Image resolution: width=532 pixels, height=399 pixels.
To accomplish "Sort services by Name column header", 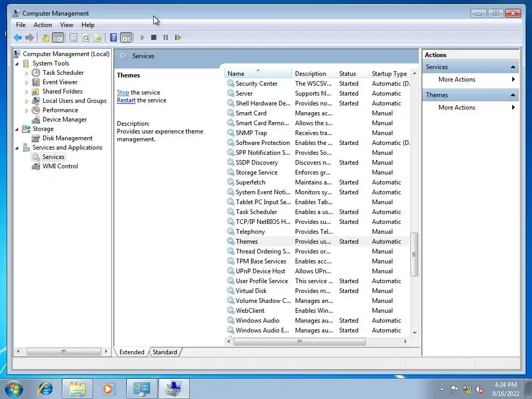I will [x=258, y=73].
